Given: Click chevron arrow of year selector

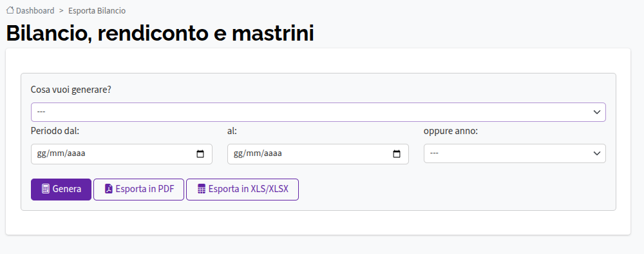Looking at the screenshot, I should [x=597, y=153].
